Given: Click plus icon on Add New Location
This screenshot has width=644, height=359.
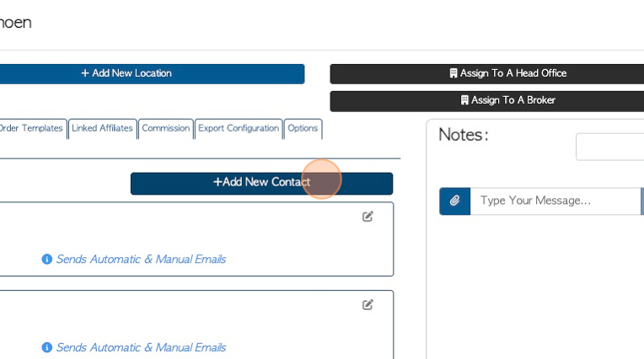Looking at the screenshot, I should [x=85, y=73].
